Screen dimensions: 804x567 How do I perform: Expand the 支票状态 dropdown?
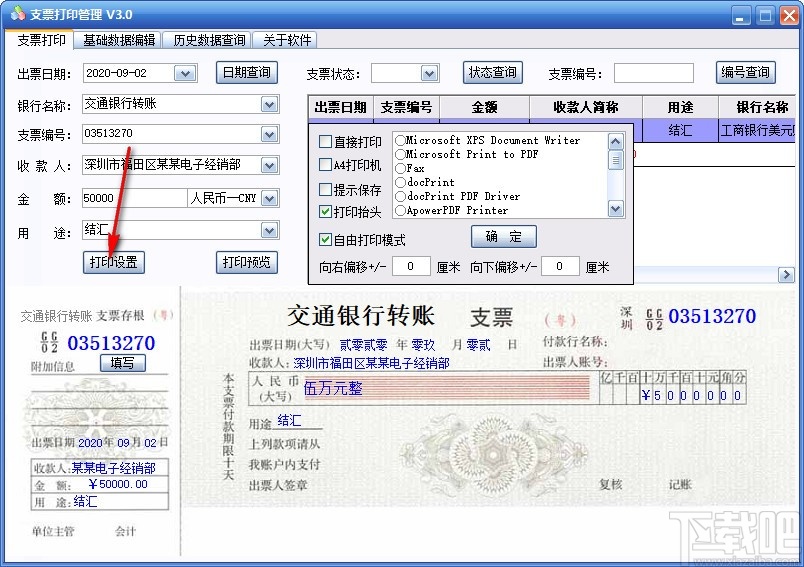pyautogui.click(x=430, y=73)
